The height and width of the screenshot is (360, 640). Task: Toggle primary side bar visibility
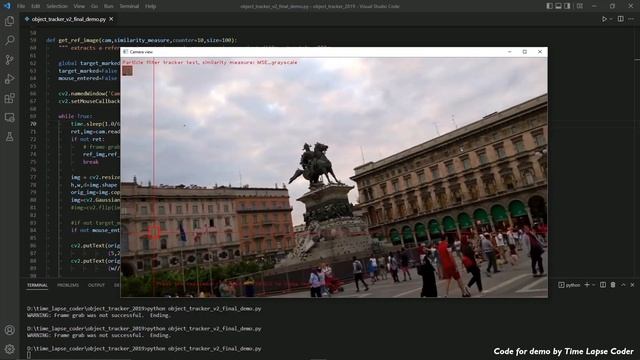549,6
